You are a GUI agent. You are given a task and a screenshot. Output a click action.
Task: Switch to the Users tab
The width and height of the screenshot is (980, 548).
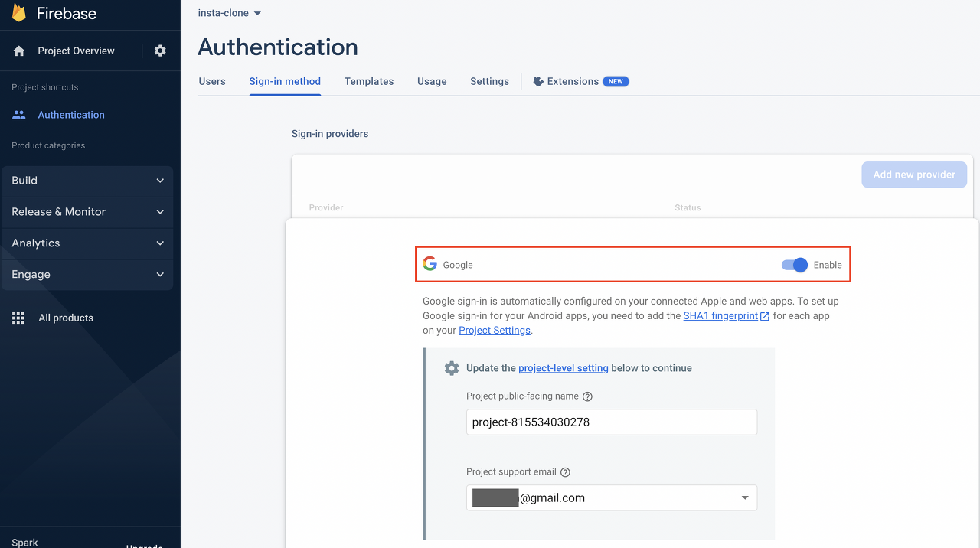pyautogui.click(x=212, y=81)
